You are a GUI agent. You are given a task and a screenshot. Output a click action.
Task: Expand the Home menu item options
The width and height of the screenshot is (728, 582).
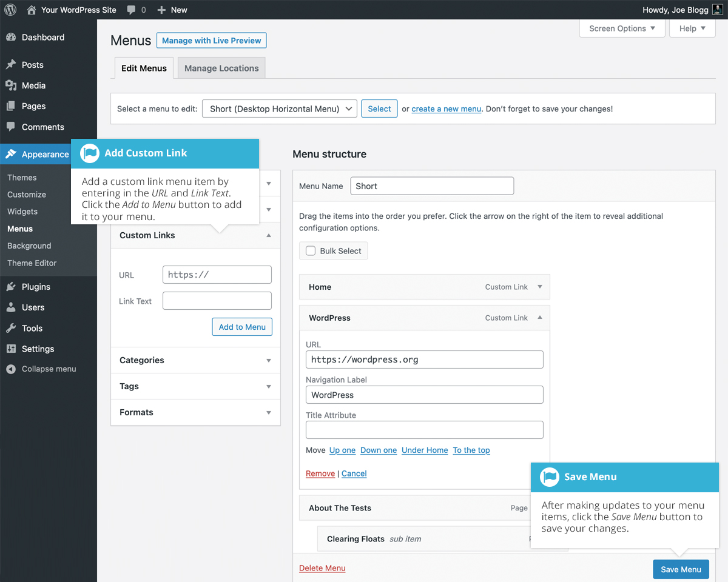coord(540,287)
